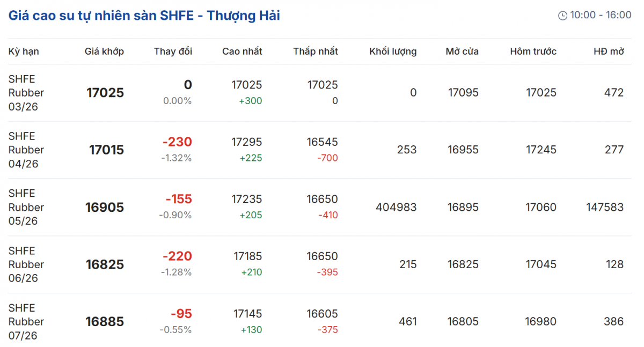Click the page title Giá cao su SHFE
644x347 pixels.
[144, 16]
